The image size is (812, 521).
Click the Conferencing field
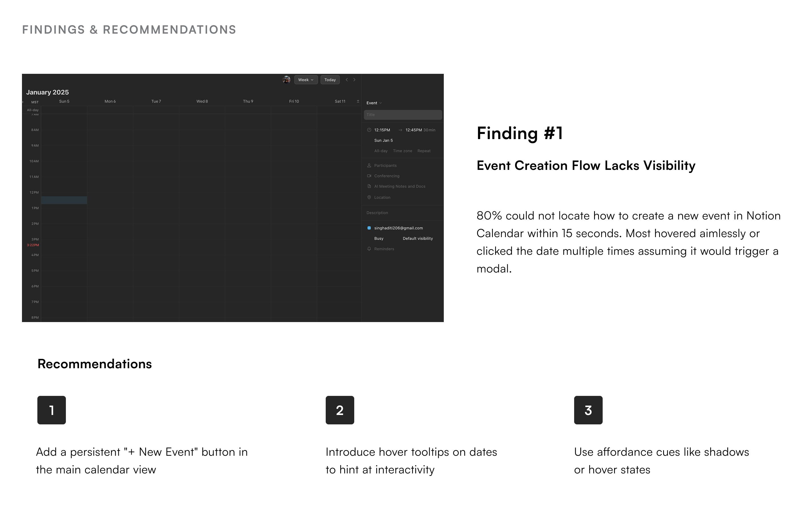[386, 176]
